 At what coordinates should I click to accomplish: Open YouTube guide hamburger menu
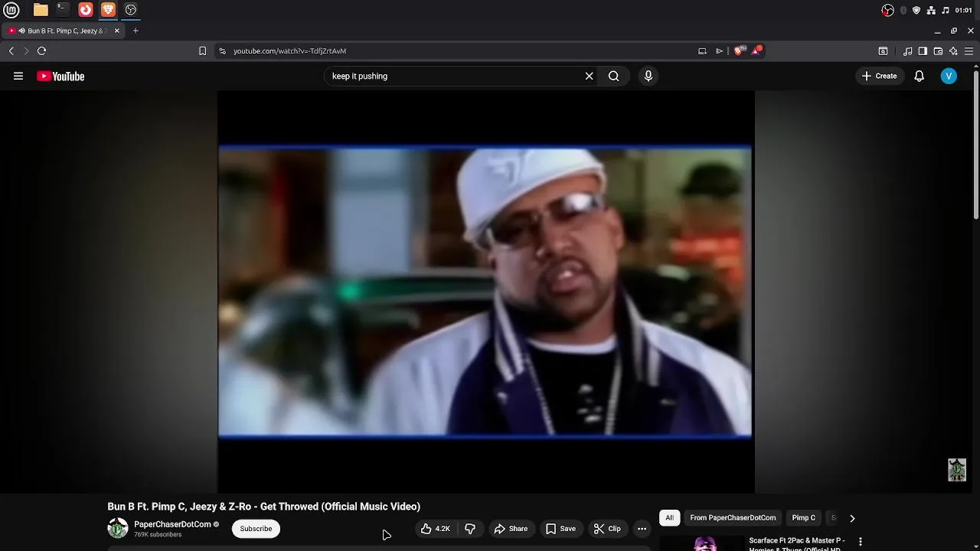pos(18,76)
